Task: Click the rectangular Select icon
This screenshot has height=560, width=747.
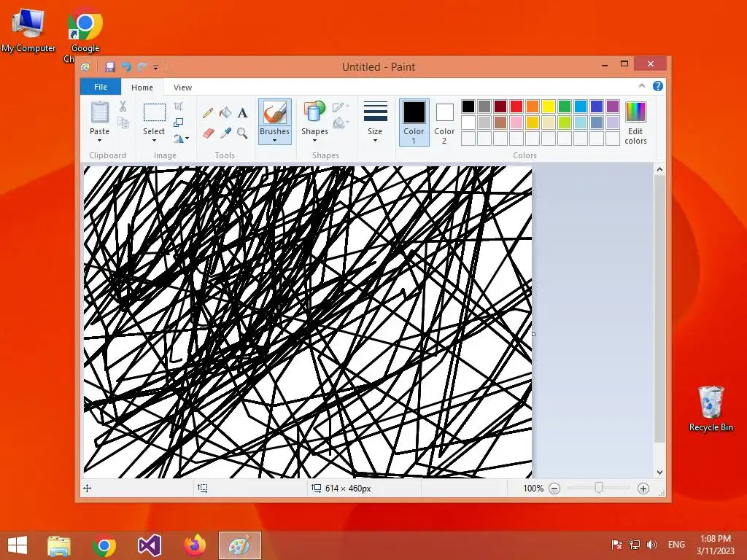Action: 155,113
